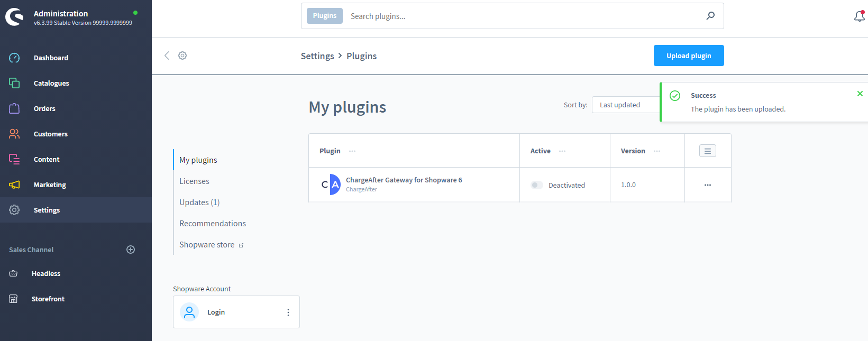
Task: Select the My plugins tab
Action: [198, 160]
